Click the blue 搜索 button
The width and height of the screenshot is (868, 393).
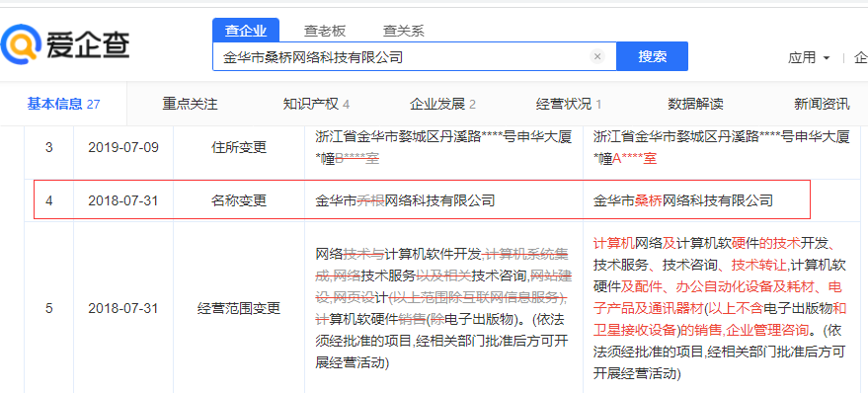point(652,56)
